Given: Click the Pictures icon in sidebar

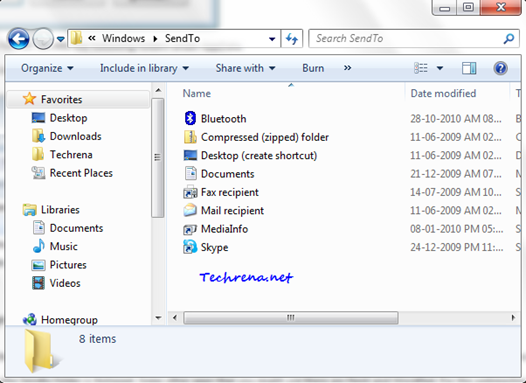Looking at the screenshot, I should tap(38, 265).
